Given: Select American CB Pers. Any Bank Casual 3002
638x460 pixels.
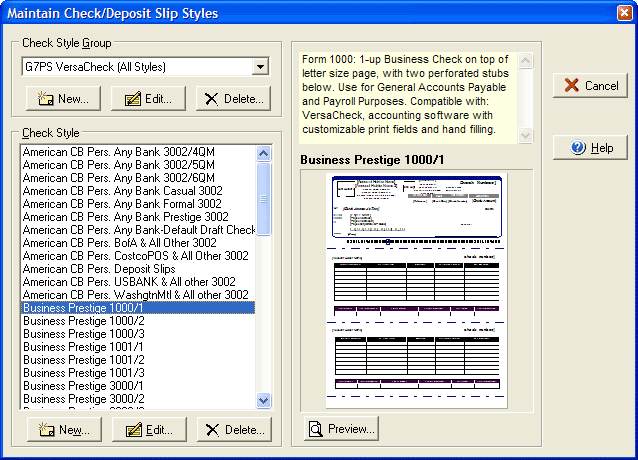Looking at the screenshot, I should tap(138, 191).
